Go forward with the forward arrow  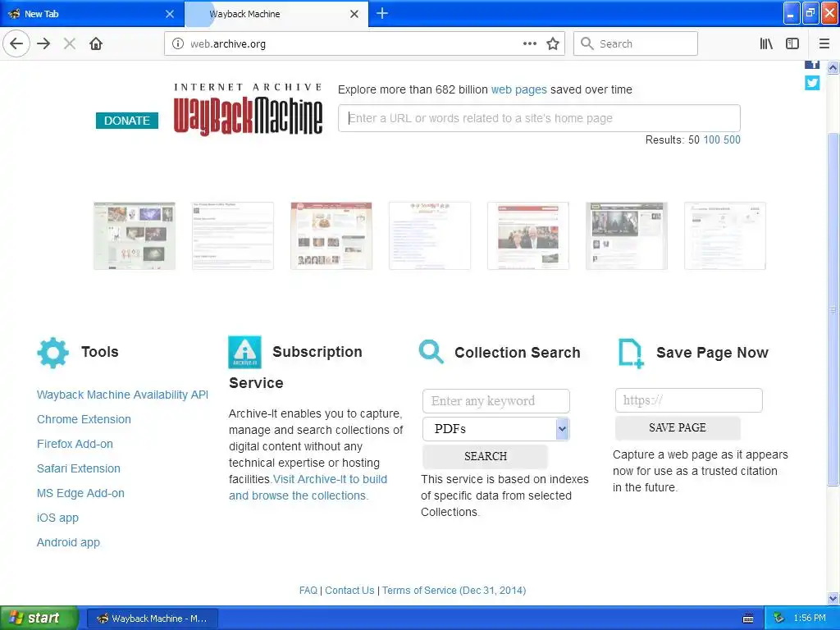43,43
